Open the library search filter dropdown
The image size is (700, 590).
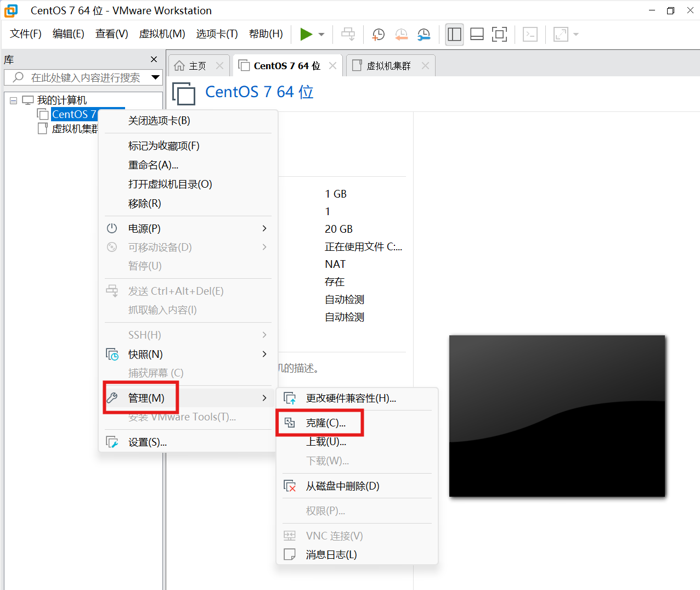click(156, 77)
